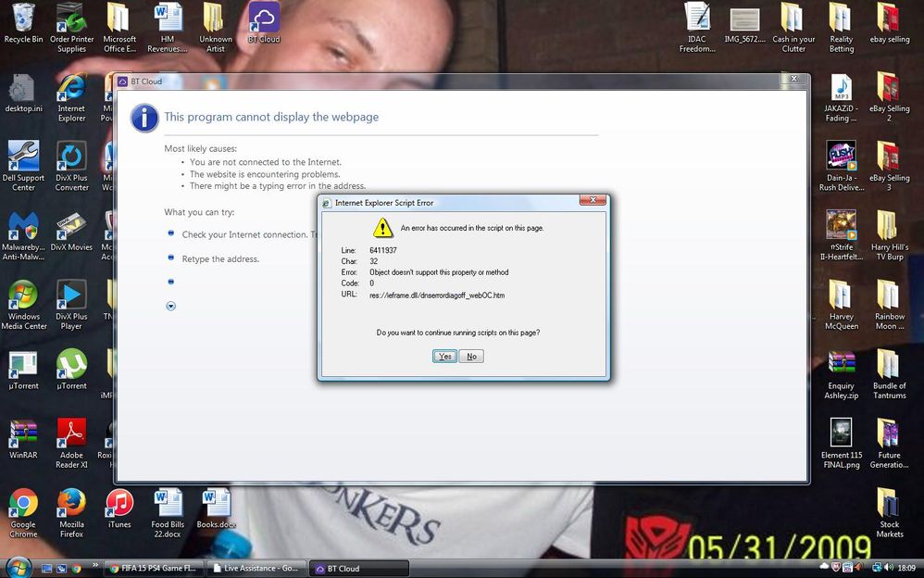Select Dell Support Center shortcut
This screenshot has width=924, height=578.
click(x=23, y=167)
